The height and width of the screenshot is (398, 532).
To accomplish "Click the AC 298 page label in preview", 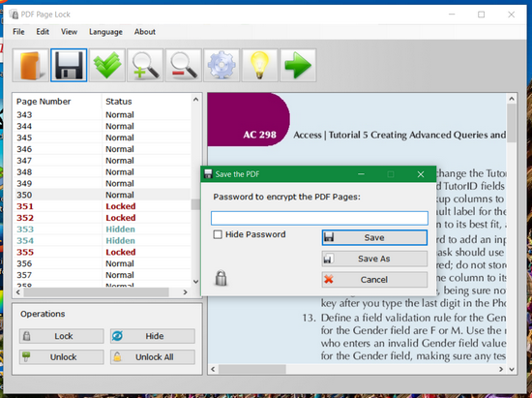I will 259,135.
